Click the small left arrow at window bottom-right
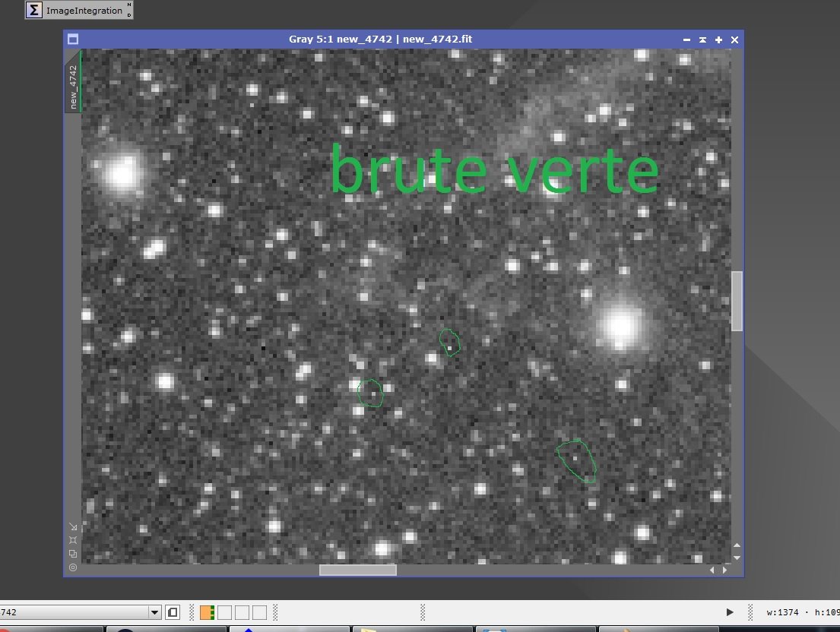The image size is (840, 632). point(712,570)
